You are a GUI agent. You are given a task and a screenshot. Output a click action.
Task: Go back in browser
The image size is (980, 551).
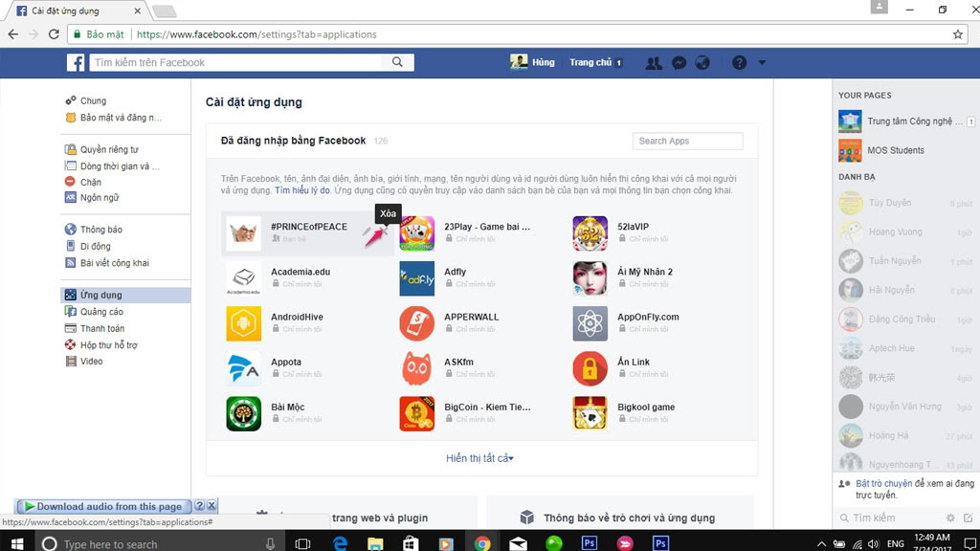pyautogui.click(x=13, y=34)
